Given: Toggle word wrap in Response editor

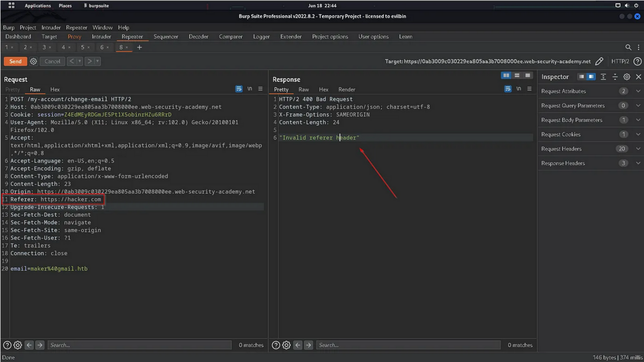Looking at the screenshot, I should tap(508, 89).
